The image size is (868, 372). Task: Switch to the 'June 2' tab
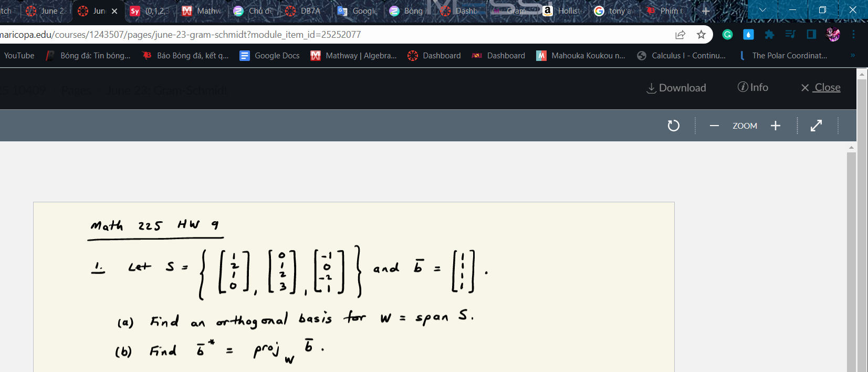click(x=46, y=11)
